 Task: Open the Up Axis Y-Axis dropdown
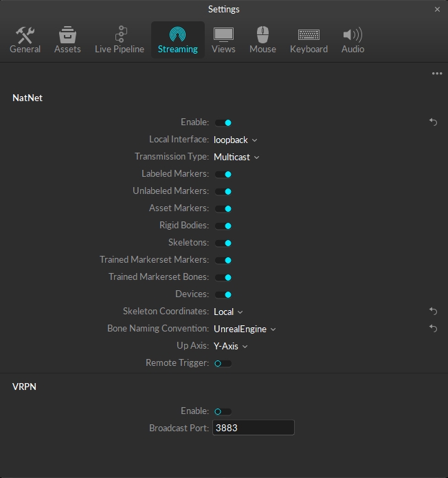(230, 346)
